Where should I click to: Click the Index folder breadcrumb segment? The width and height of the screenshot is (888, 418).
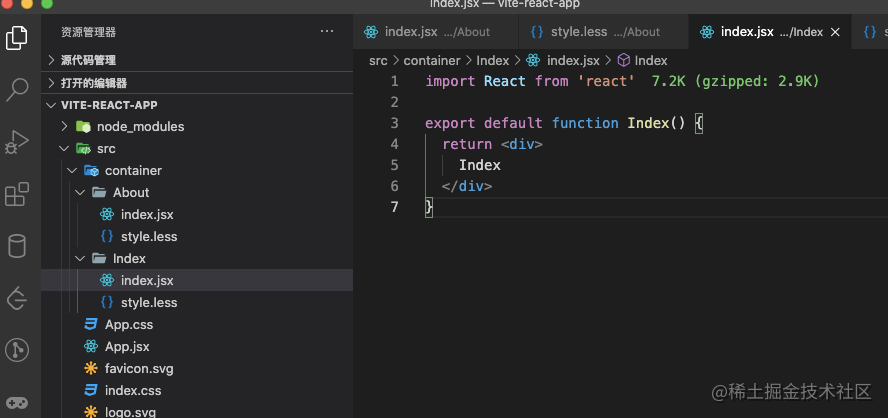[x=493, y=60]
